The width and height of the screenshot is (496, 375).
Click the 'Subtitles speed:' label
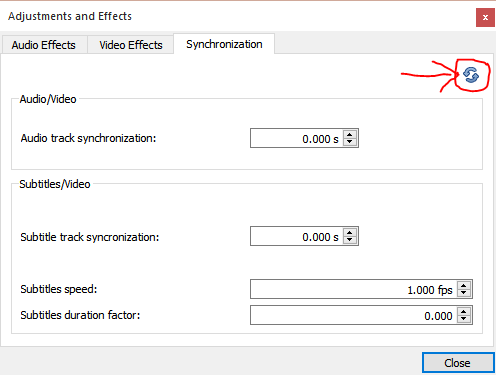59,289
